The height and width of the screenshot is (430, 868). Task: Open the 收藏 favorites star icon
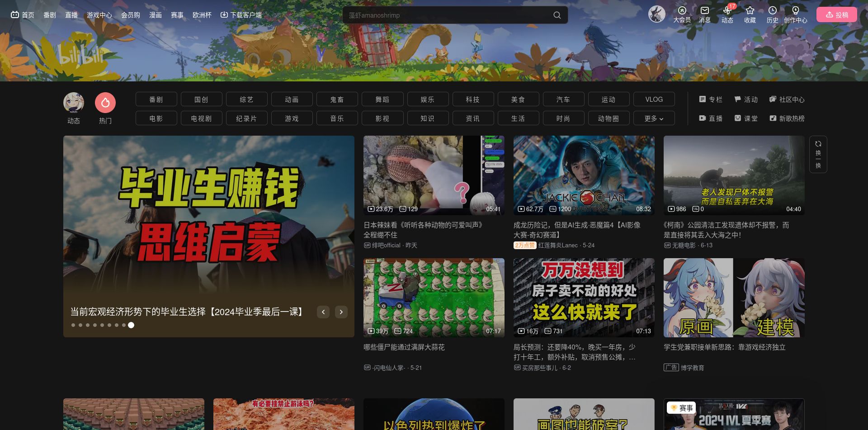[750, 14]
